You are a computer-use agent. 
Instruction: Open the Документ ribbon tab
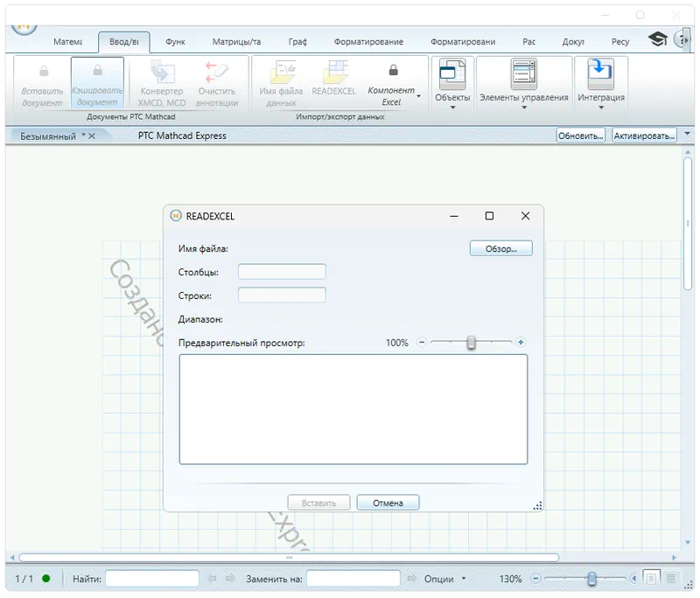coord(573,41)
